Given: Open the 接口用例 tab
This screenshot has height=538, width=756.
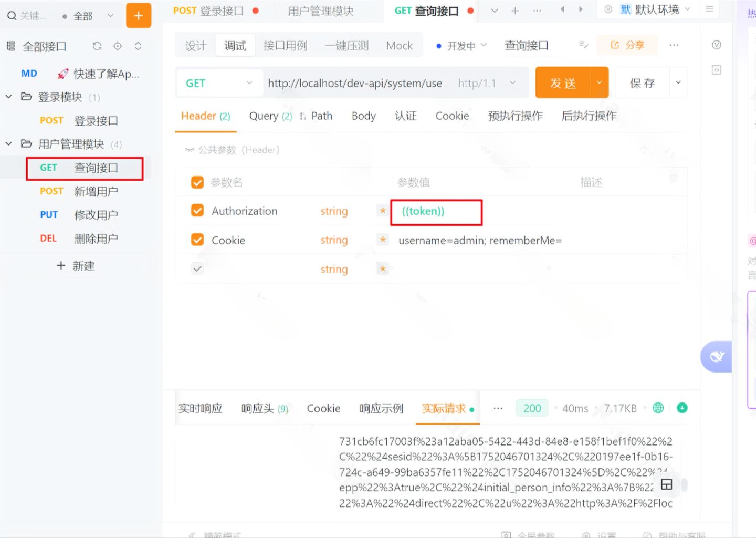Looking at the screenshot, I should (x=285, y=46).
